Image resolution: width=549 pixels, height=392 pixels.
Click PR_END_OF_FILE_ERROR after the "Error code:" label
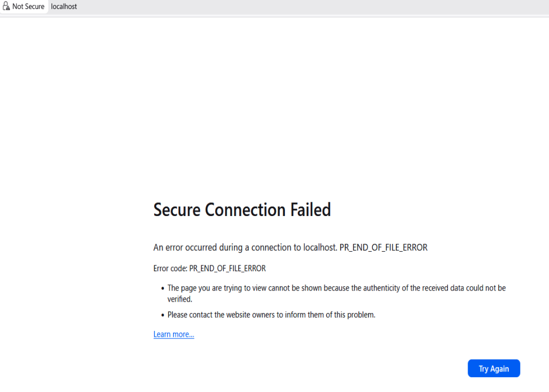227,269
